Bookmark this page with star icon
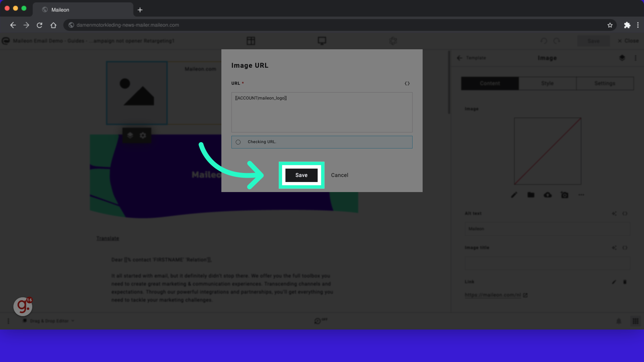Screen dimensions: 644x362 [x=610, y=25]
